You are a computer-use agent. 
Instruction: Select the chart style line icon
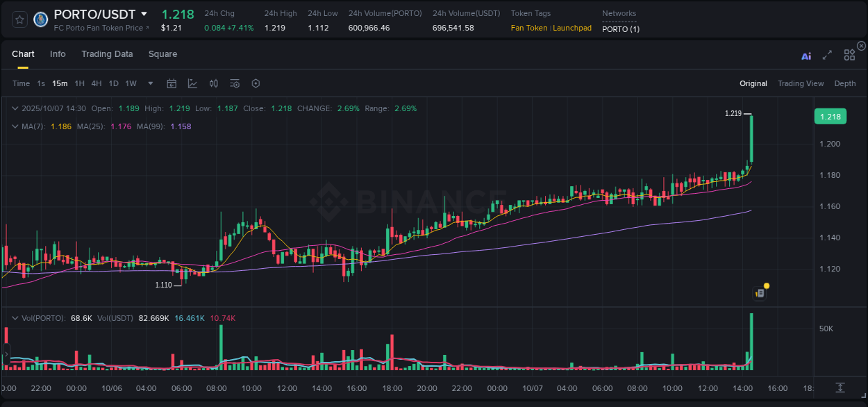tap(192, 83)
